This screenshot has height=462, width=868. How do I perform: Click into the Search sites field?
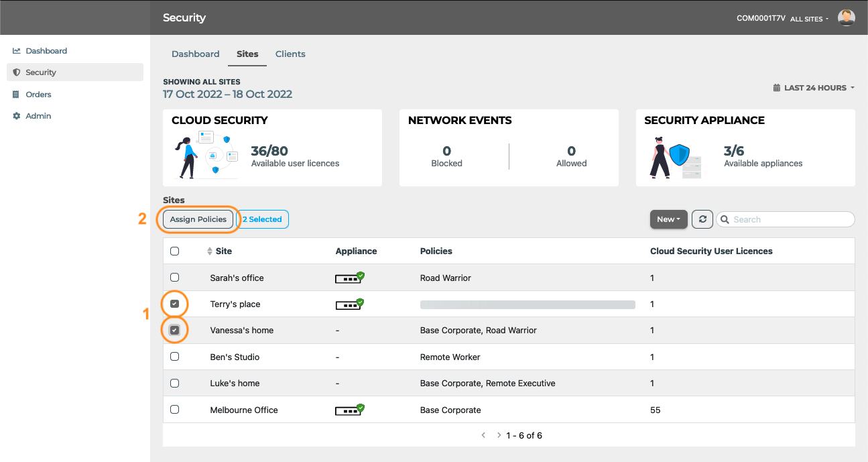pos(786,219)
